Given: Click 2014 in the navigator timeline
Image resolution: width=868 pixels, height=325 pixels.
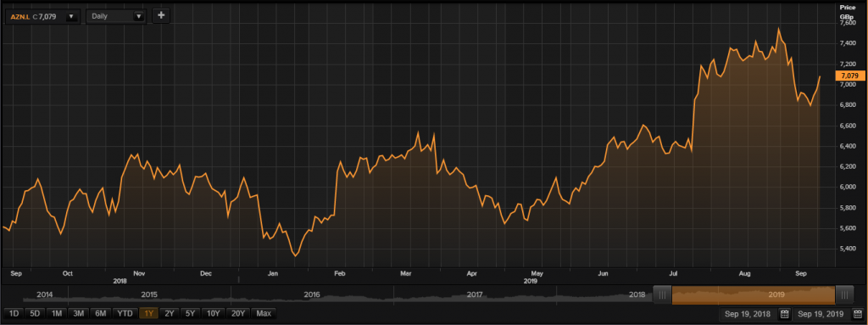Looking at the screenshot, I should [46, 294].
